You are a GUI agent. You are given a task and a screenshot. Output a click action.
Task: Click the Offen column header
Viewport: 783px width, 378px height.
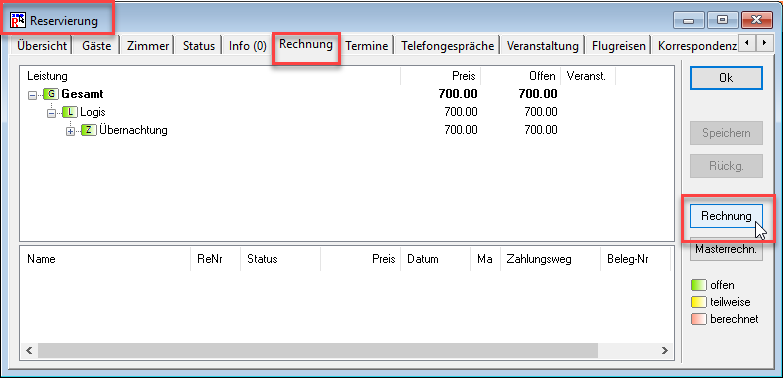520,76
